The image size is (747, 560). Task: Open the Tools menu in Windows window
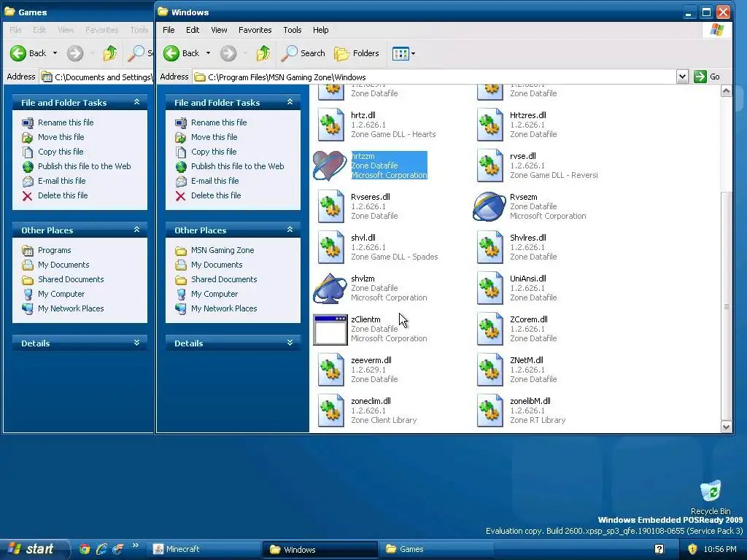pyautogui.click(x=292, y=30)
